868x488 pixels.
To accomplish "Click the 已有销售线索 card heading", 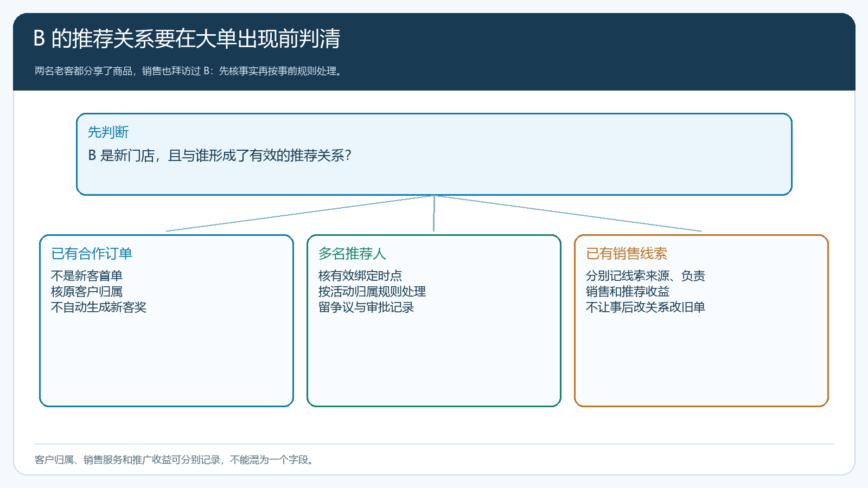I will 627,253.
